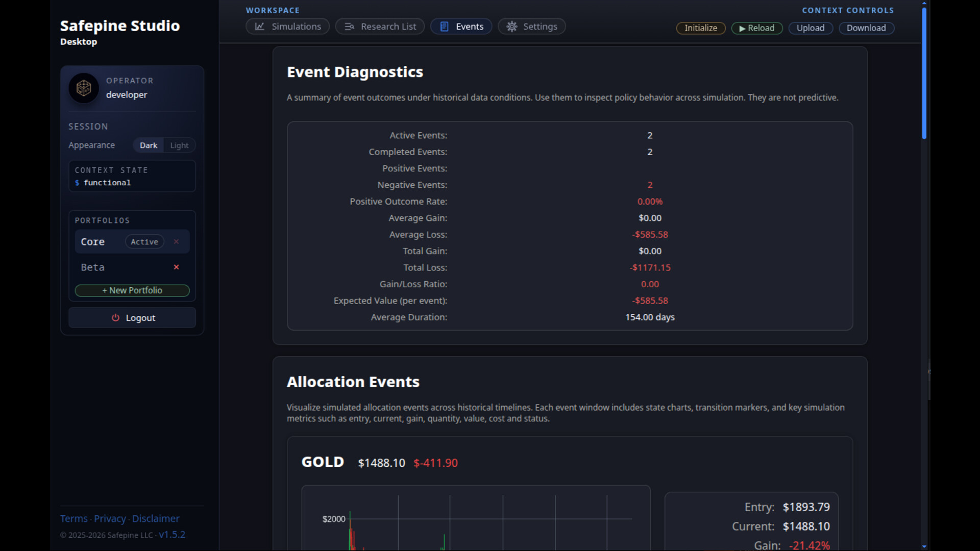980x551 pixels.
Task: Click the Gain/Loss Ratio 0.00 value
Action: [650, 284]
